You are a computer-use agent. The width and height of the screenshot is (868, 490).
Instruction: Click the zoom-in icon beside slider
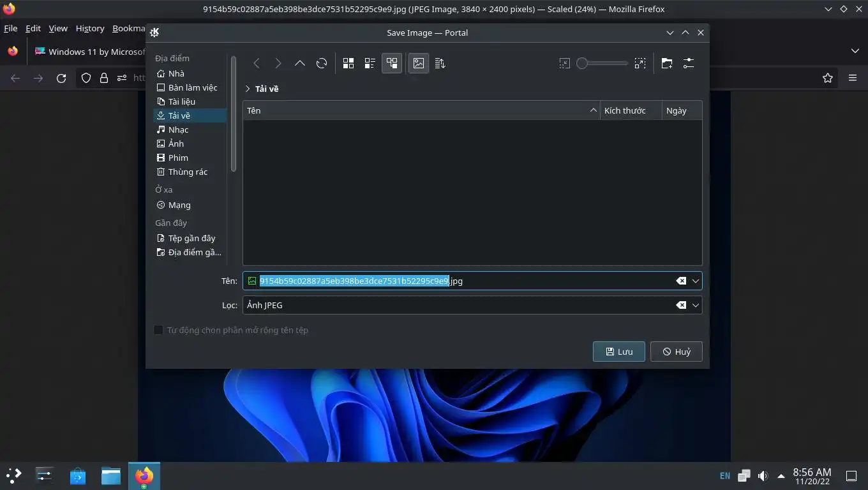(x=640, y=63)
